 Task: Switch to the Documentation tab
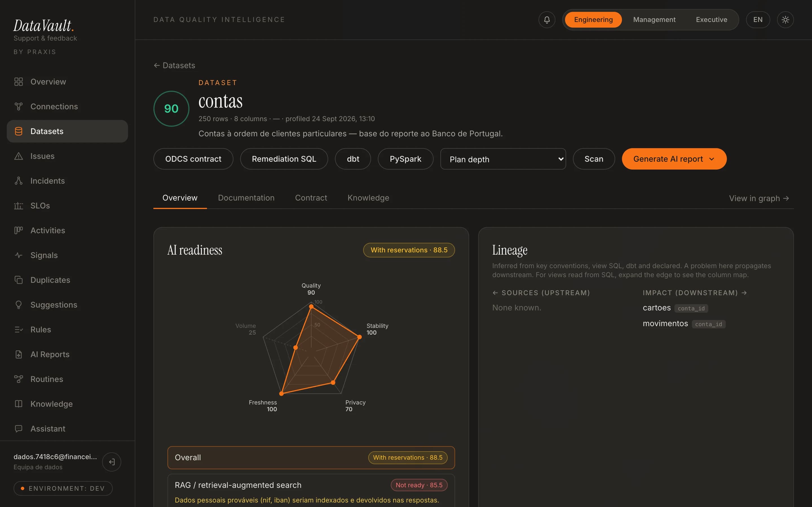pyautogui.click(x=246, y=198)
